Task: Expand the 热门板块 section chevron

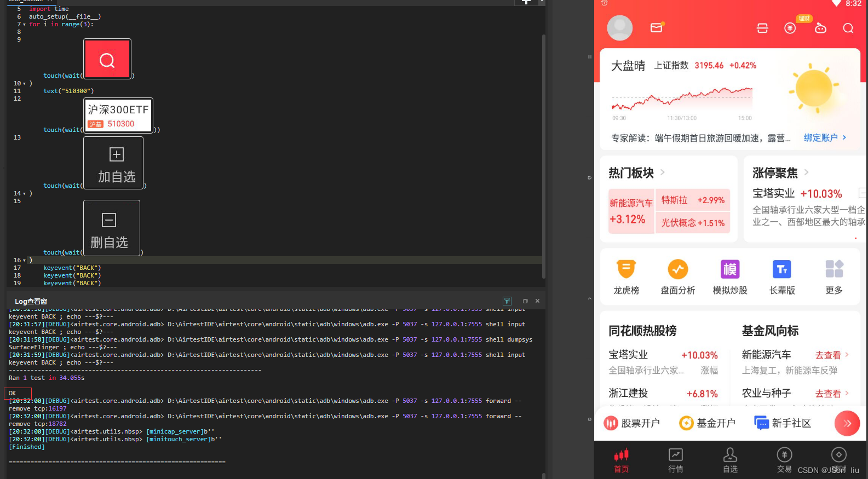Action: tap(663, 172)
